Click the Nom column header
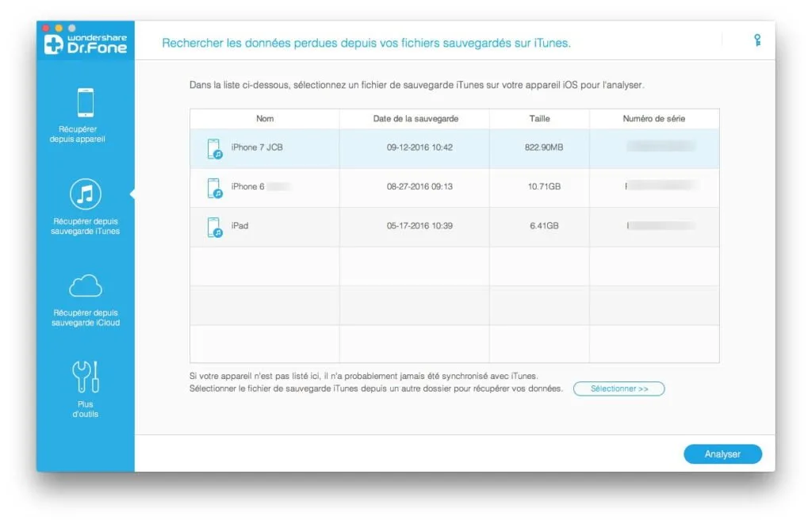Image resolution: width=812 pixels, height=524 pixels. click(265, 119)
